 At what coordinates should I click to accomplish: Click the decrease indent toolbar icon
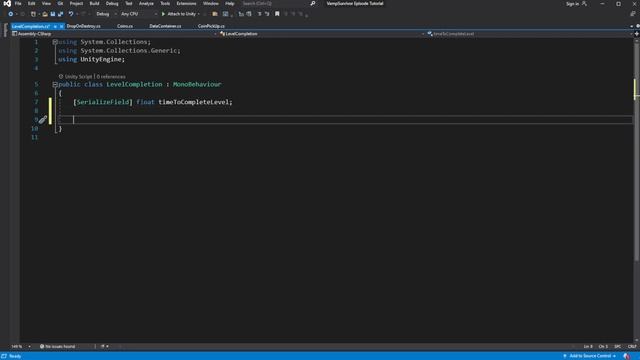241,14
